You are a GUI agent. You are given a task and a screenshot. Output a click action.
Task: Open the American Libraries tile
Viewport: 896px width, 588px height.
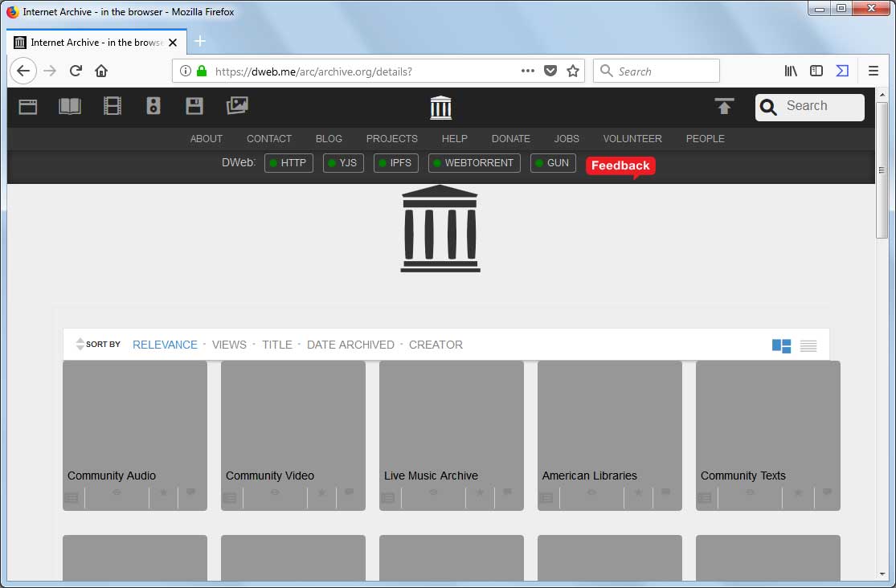610,435
